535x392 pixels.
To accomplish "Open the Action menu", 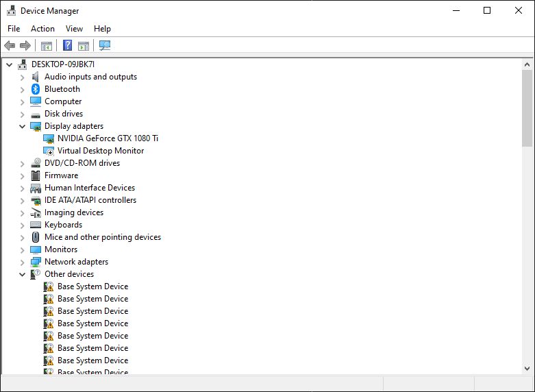I will (x=42, y=29).
